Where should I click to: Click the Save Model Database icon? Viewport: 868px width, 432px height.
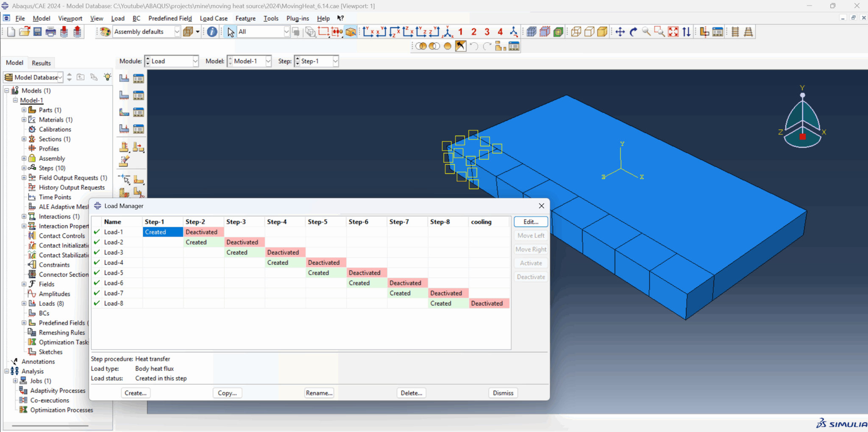38,32
